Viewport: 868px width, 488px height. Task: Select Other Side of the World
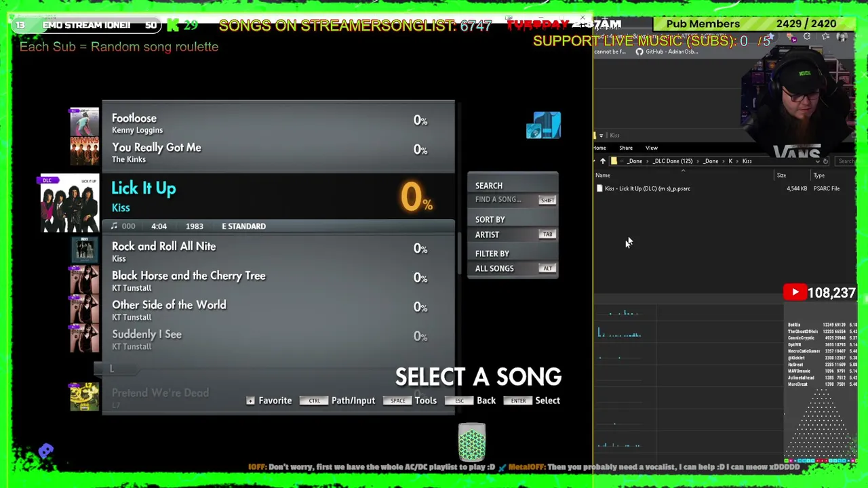(x=278, y=310)
